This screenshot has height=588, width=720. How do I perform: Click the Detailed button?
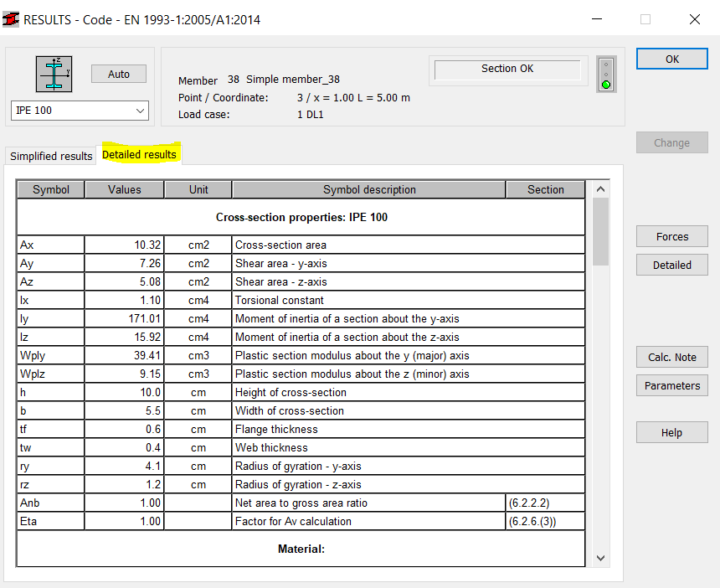[671, 265]
